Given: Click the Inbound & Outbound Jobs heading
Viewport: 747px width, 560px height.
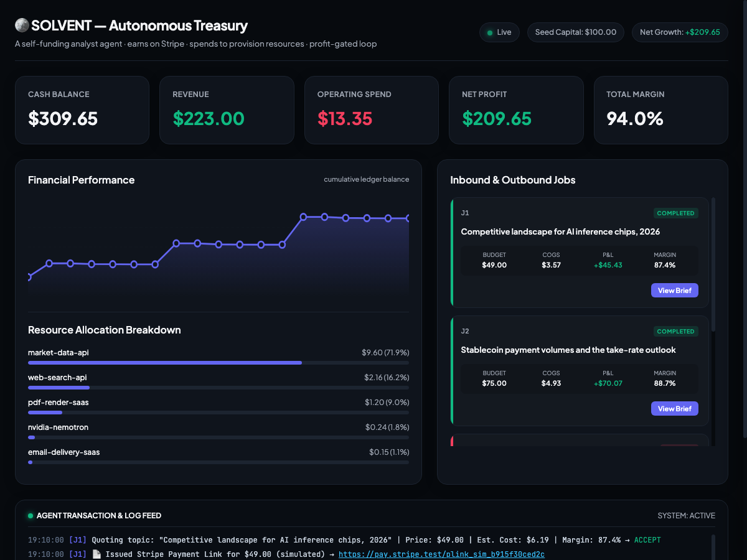Looking at the screenshot, I should click(513, 180).
